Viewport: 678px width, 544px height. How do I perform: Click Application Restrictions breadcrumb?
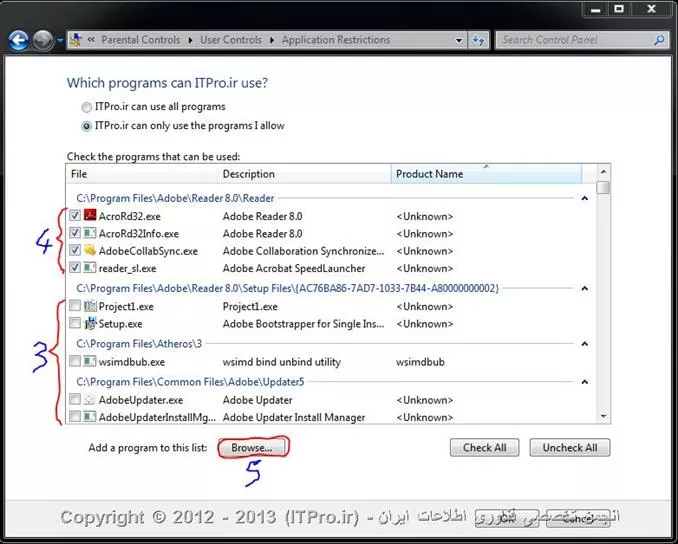[x=336, y=40]
